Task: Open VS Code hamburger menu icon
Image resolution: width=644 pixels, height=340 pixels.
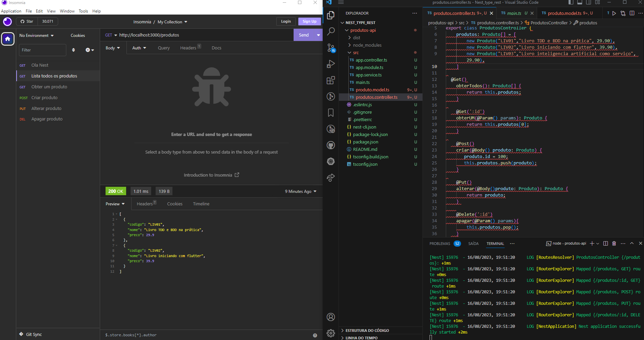Action: [341, 2]
